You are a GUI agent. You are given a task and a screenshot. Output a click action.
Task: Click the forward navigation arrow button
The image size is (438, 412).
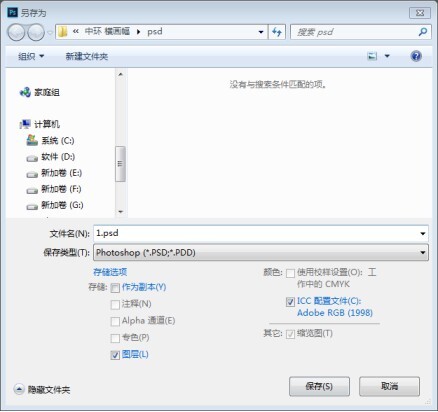36,32
